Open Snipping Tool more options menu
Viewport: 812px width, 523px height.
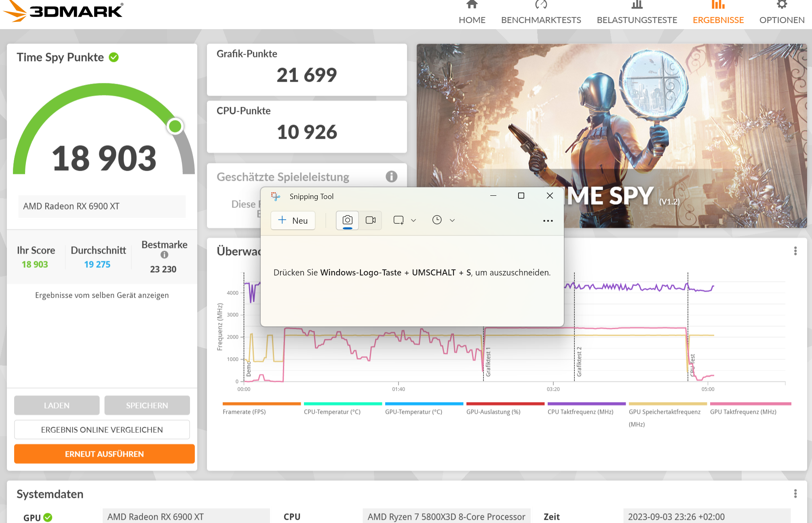tap(548, 221)
